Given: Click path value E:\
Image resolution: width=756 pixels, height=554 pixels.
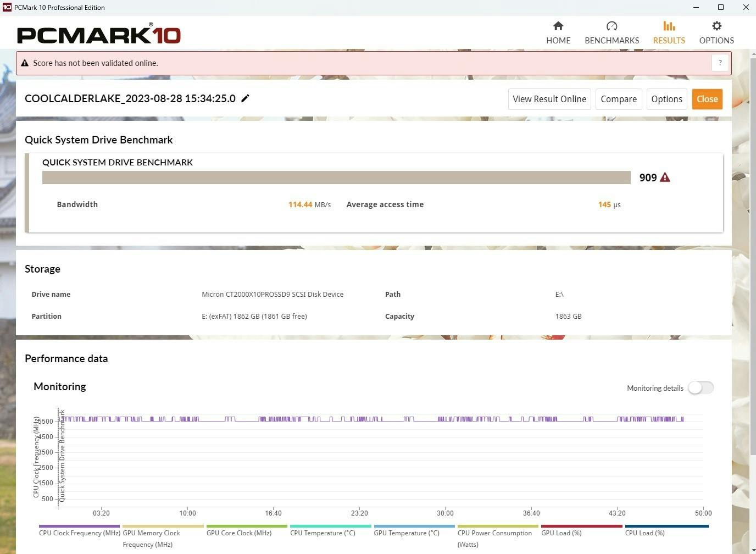Looking at the screenshot, I should pos(559,294).
